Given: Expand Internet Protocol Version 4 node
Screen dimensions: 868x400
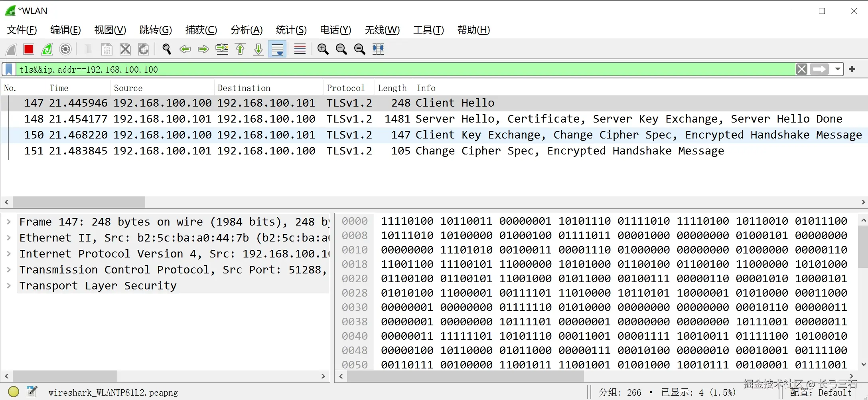Looking at the screenshot, I should pyautogui.click(x=9, y=253).
